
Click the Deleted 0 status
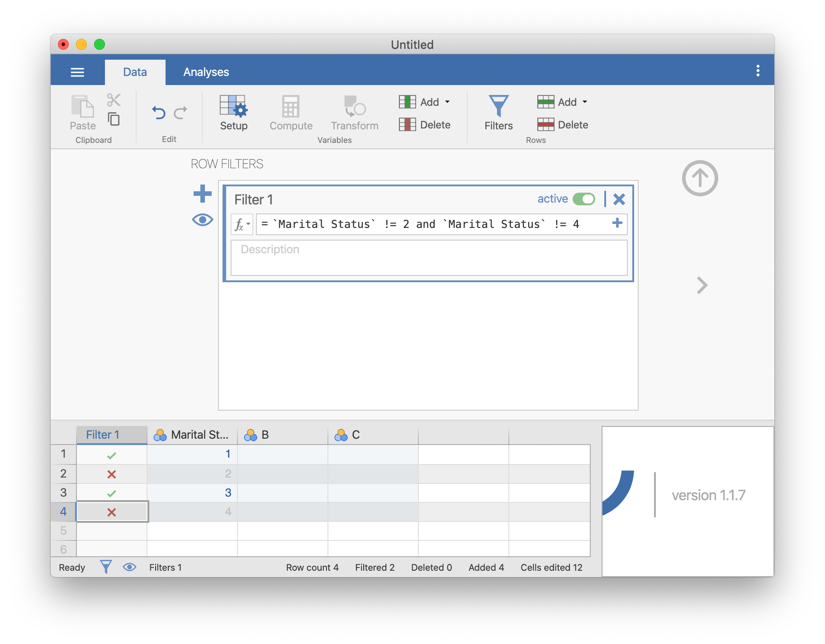(x=431, y=568)
